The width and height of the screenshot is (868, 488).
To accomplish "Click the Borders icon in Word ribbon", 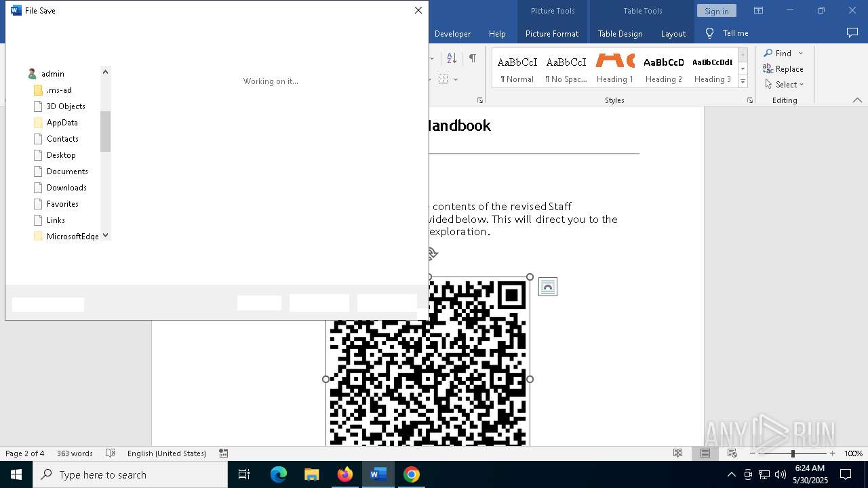I will point(443,79).
